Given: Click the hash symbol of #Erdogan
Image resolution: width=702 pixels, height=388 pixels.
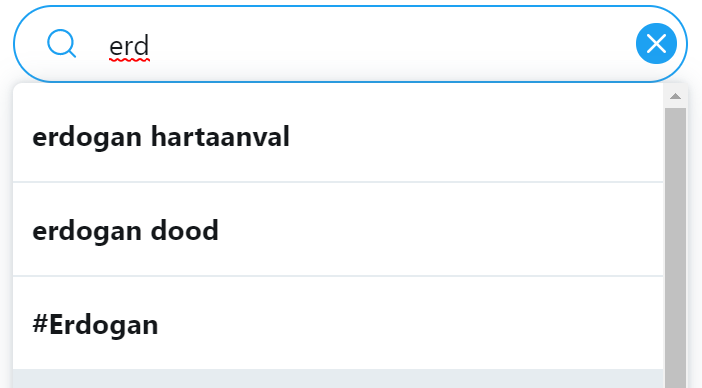Looking at the screenshot, I should click(x=40, y=324).
